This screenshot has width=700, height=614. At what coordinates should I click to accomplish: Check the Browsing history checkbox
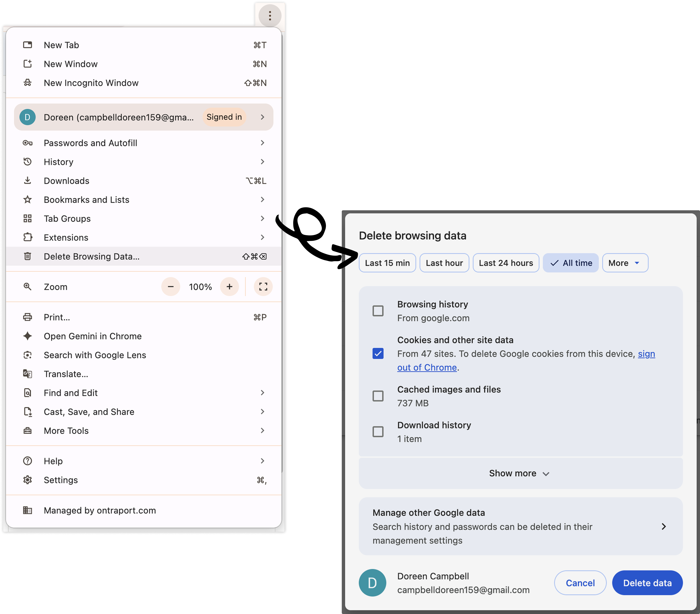point(378,311)
